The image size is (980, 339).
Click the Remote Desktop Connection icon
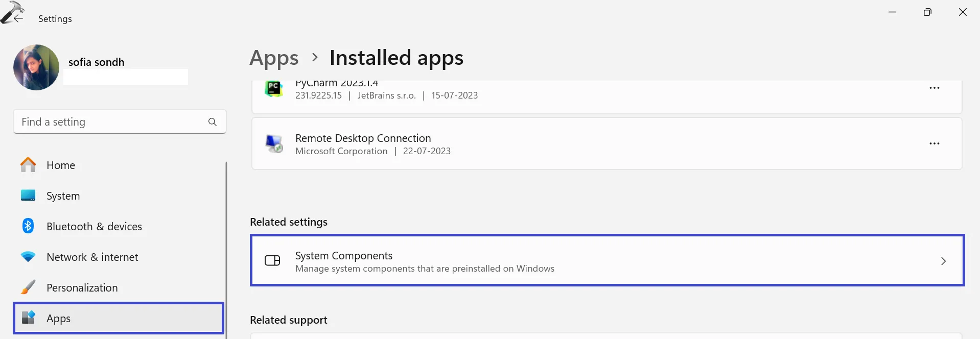point(274,143)
